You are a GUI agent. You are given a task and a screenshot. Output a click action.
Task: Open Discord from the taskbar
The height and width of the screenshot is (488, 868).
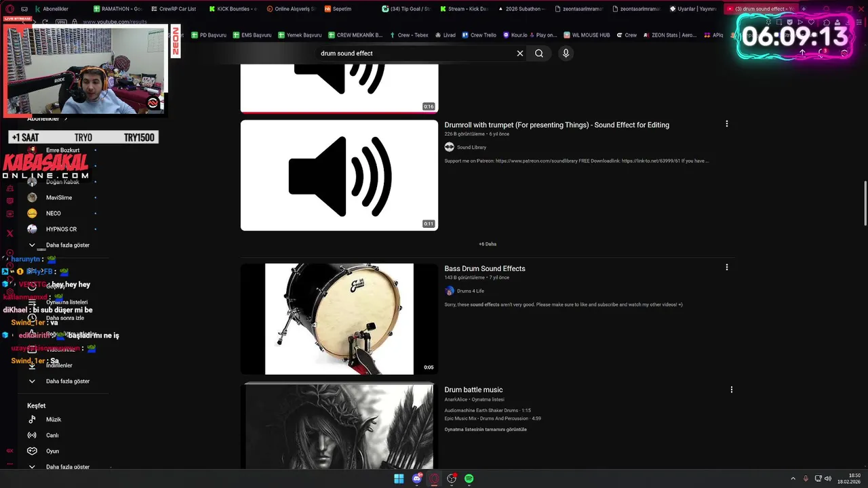[x=417, y=479]
